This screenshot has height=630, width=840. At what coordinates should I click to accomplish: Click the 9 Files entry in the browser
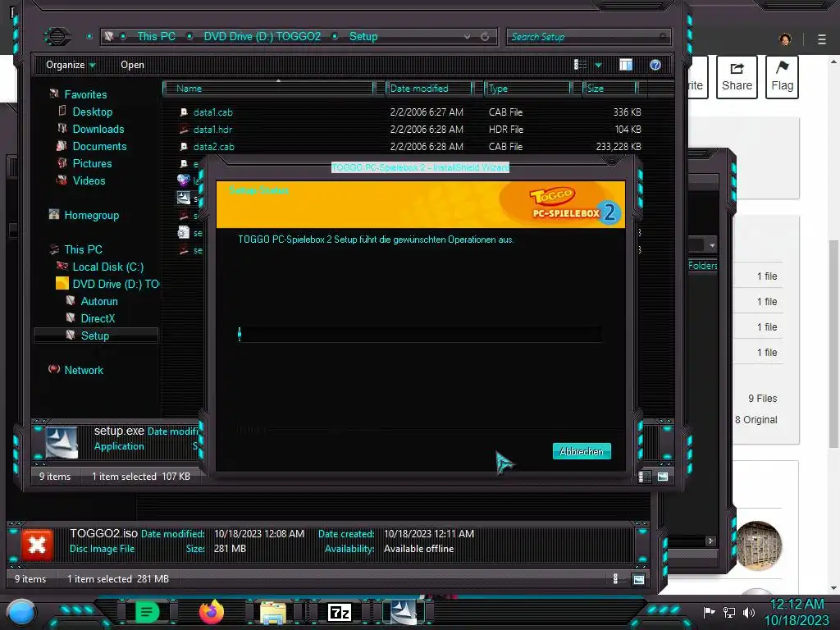762,398
